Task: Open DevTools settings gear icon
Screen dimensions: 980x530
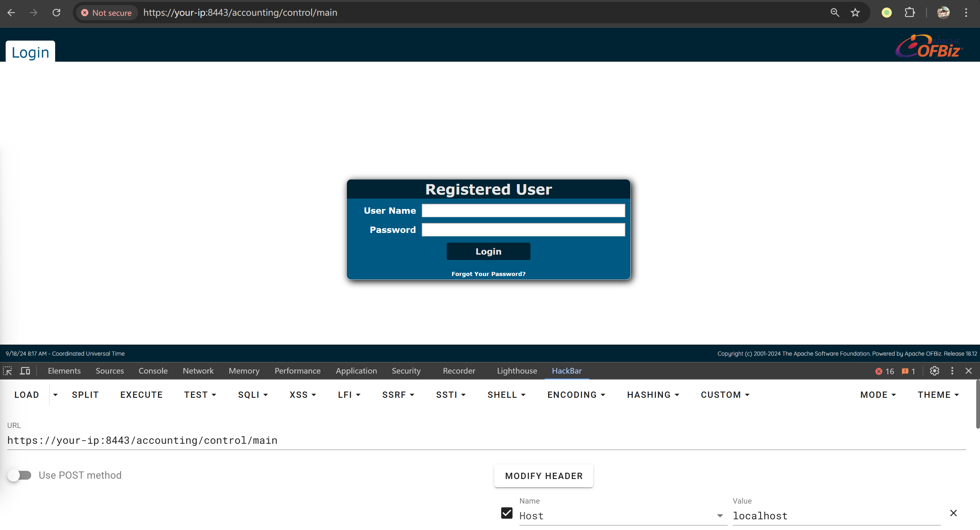Action: coord(934,371)
